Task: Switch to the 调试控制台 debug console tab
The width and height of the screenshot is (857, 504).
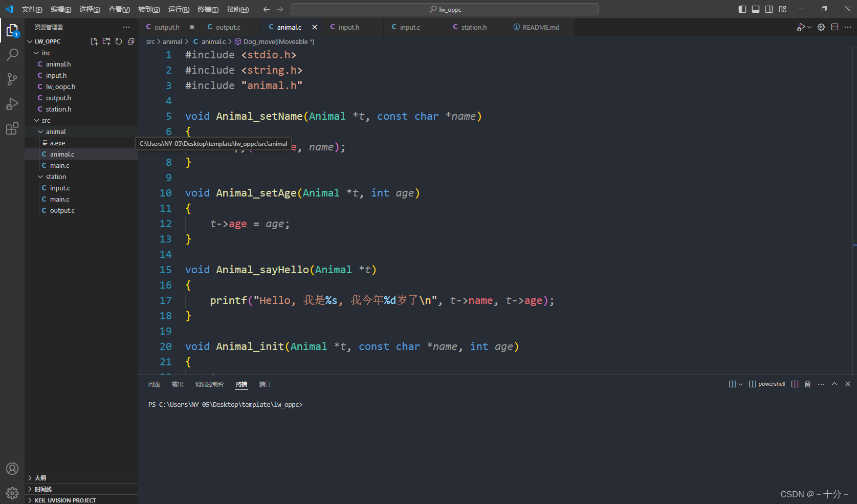Action: pos(209,384)
